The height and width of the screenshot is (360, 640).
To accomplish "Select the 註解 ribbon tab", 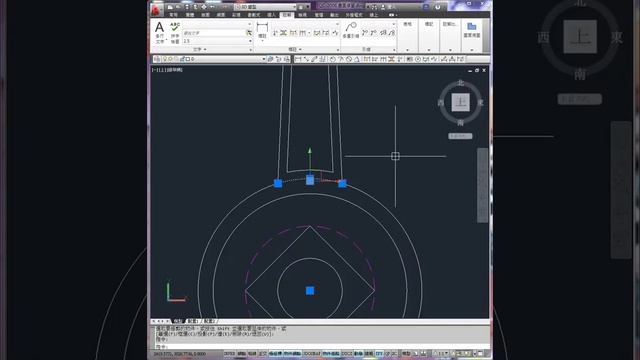I will click(x=287, y=15).
